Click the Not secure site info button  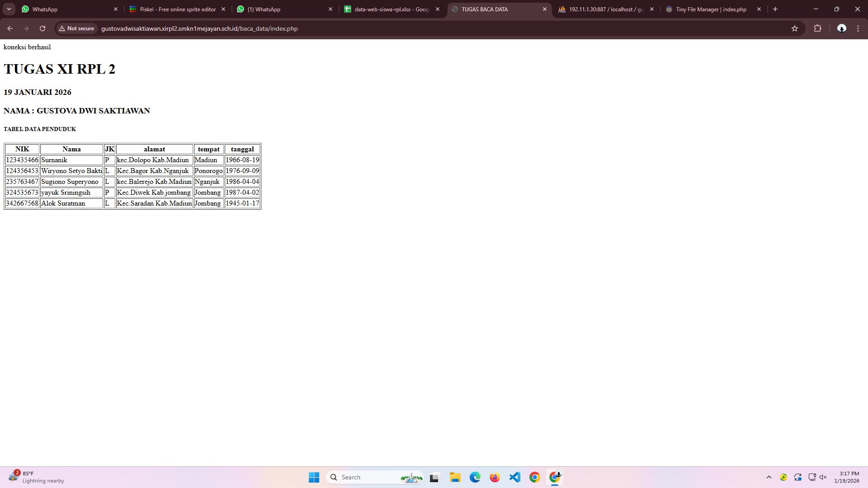pos(76,28)
